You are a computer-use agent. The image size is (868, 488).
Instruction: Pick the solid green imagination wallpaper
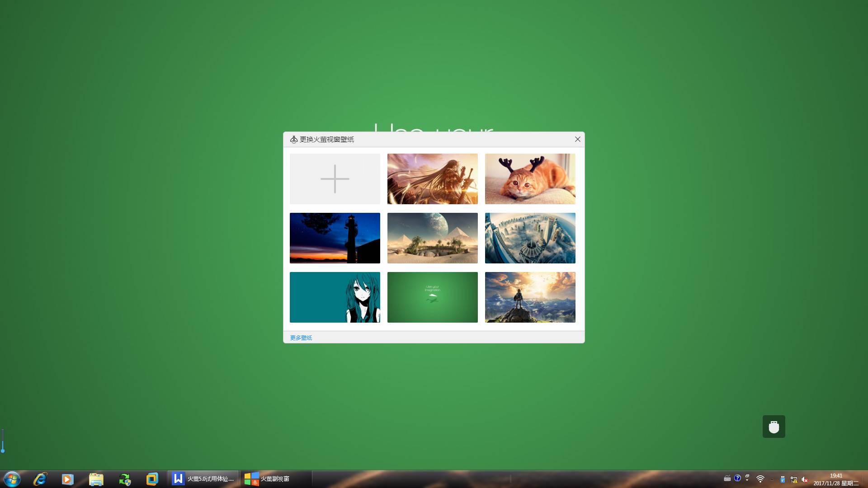432,297
